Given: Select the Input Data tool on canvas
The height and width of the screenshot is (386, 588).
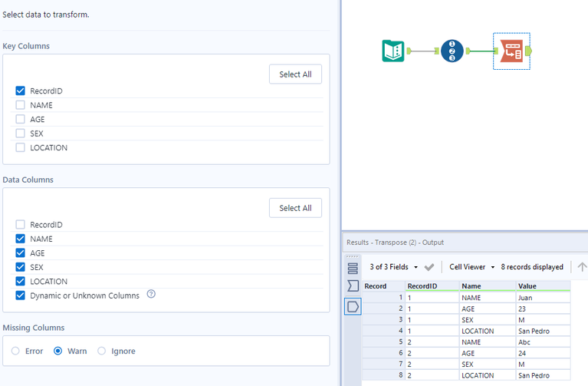Looking at the screenshot, I should [x=393, y=51].
